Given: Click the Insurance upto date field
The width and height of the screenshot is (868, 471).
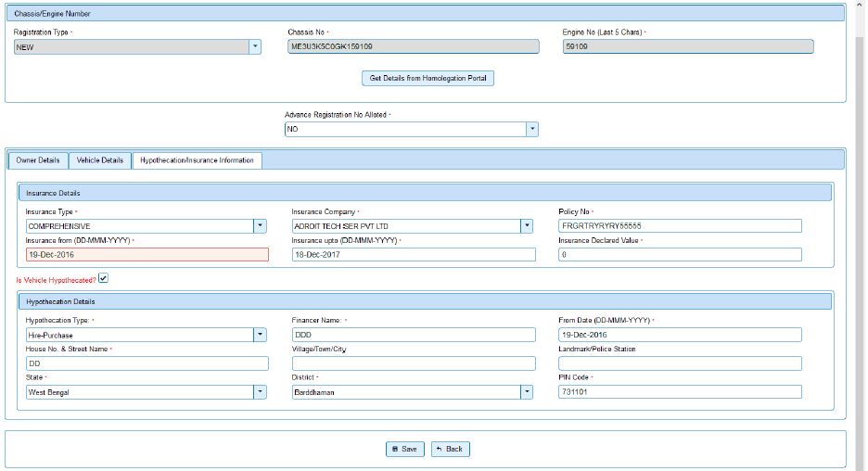Looking at the screenshot, I should point(414,255).
